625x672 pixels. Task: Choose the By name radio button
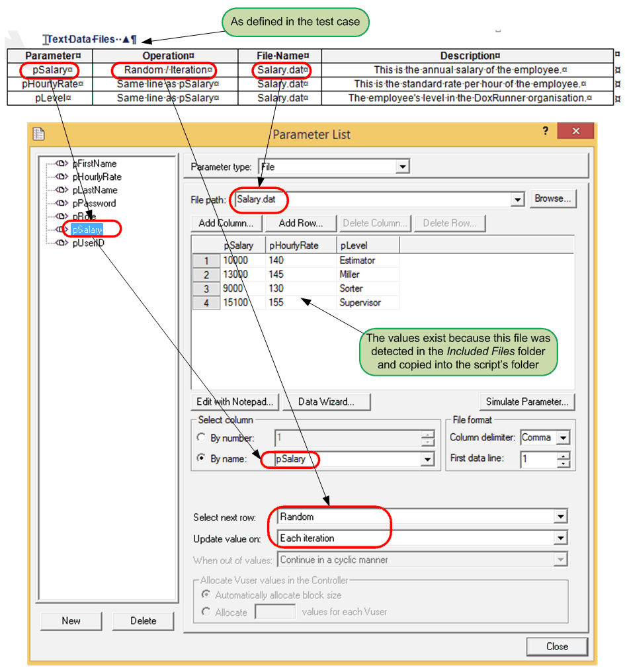coord(201,458)
